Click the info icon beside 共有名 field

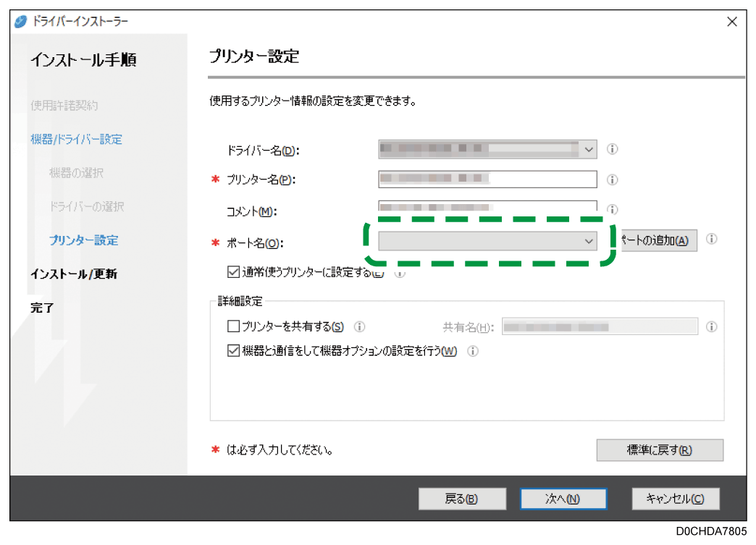(x=712, y=326)
